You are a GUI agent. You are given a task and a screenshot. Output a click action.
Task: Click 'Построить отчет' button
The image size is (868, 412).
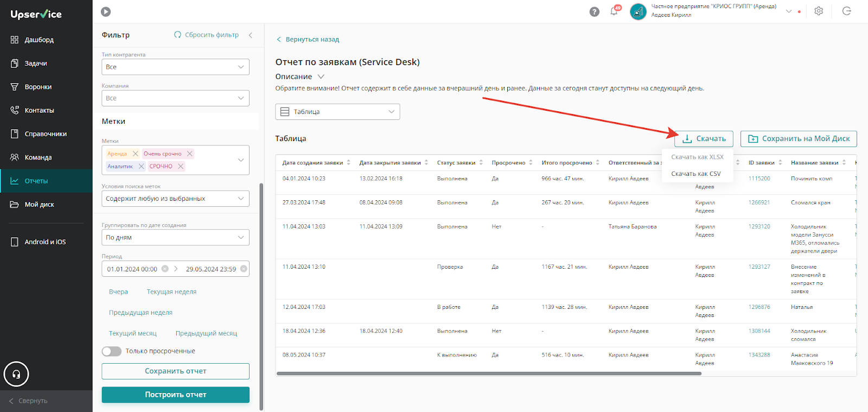(175, 395)
